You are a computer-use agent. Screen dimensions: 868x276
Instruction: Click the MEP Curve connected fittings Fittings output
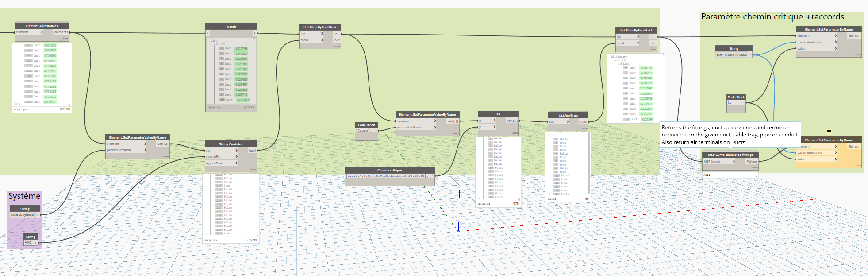(x=752, y=162)
